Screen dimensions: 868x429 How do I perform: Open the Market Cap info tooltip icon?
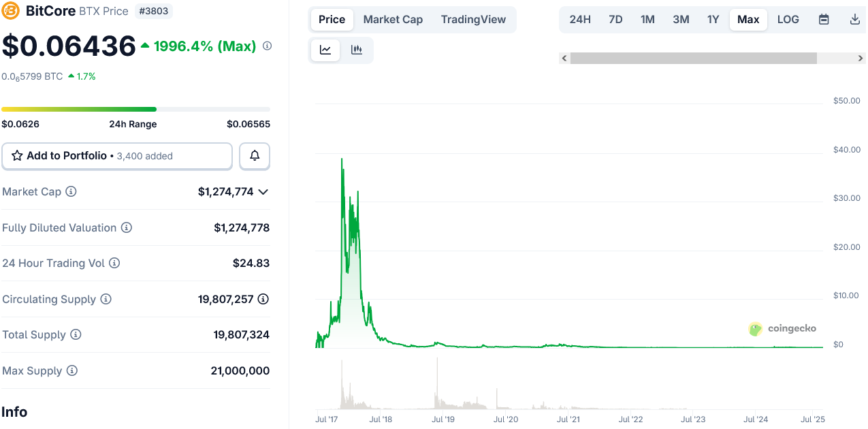pyautogui.click(x=71, y=192)
